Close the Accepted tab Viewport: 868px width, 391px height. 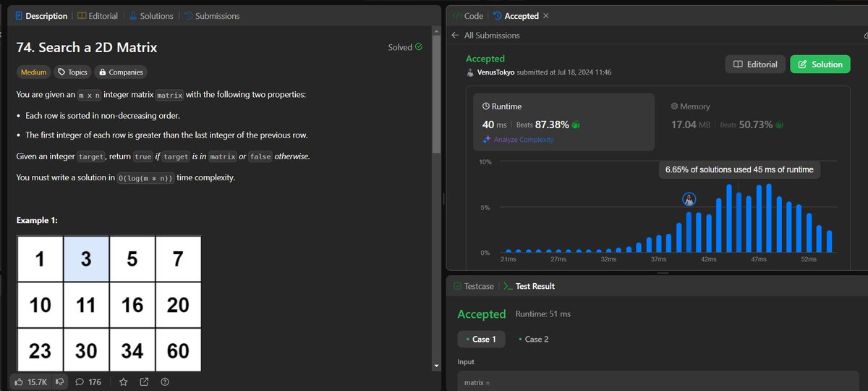(x=545, y=15)
